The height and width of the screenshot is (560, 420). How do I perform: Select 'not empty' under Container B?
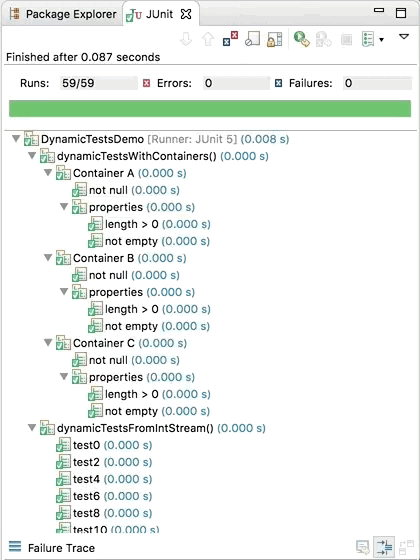[149, 326]
